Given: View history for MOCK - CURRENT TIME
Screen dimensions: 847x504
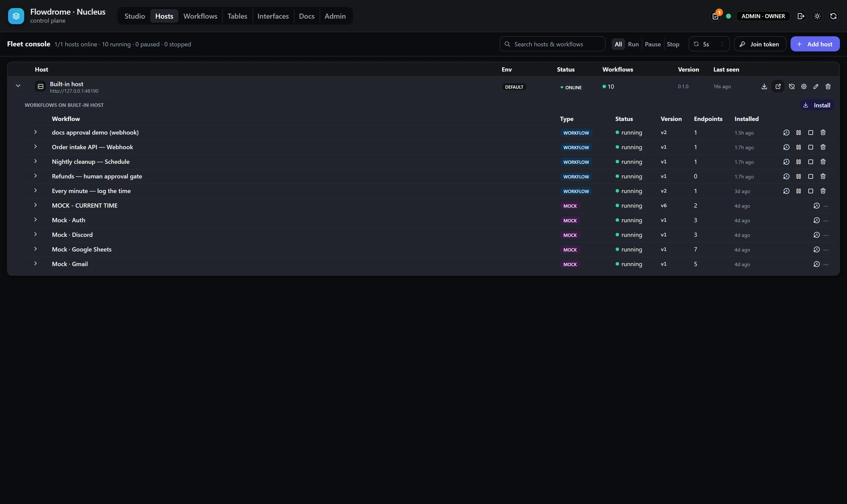Looking at the screenshot, I should pos(816,206).
